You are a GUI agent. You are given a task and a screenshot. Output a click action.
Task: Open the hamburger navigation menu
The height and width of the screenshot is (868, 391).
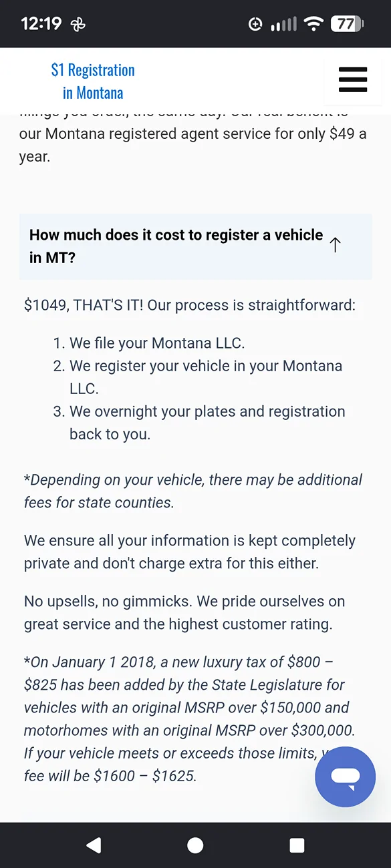tap(353, 79)
